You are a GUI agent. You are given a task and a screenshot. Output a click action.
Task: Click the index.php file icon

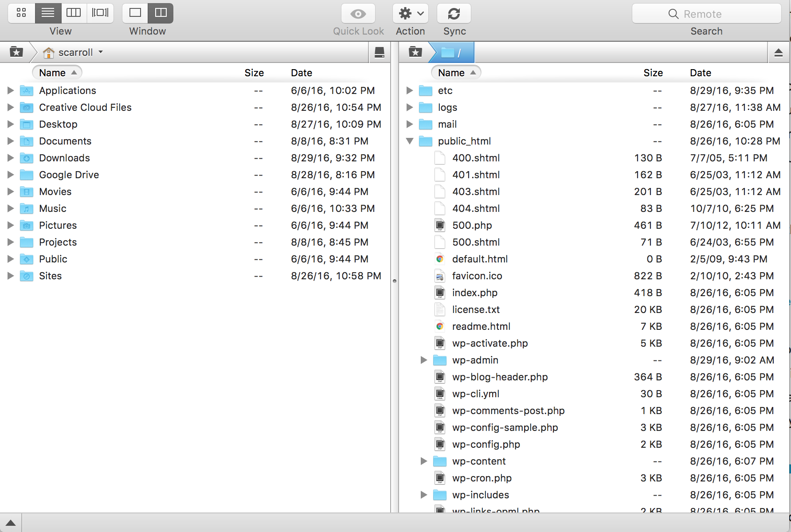[x=440, y=293]
